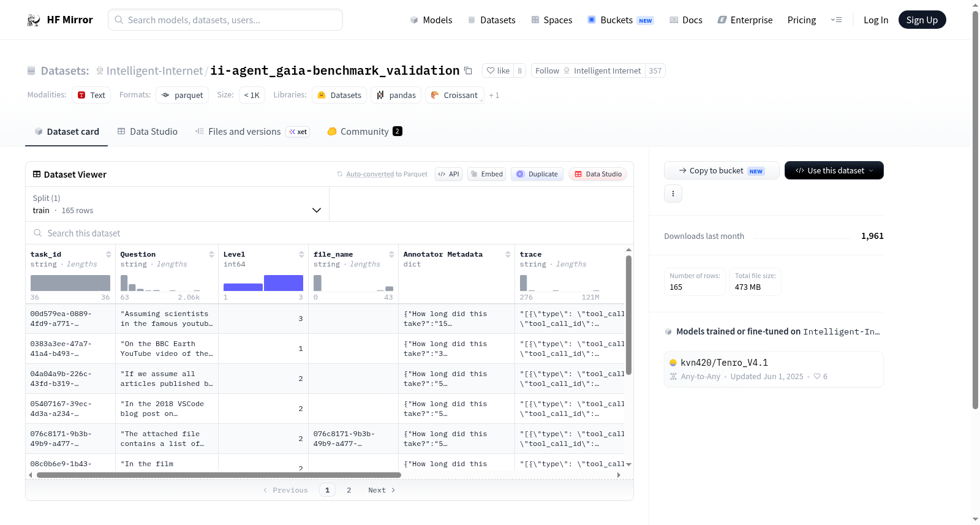Image resolution: width=980 pixels, height=525 pixels.
Task: Focus the Search models, datasets, users field
Action: 225,20
